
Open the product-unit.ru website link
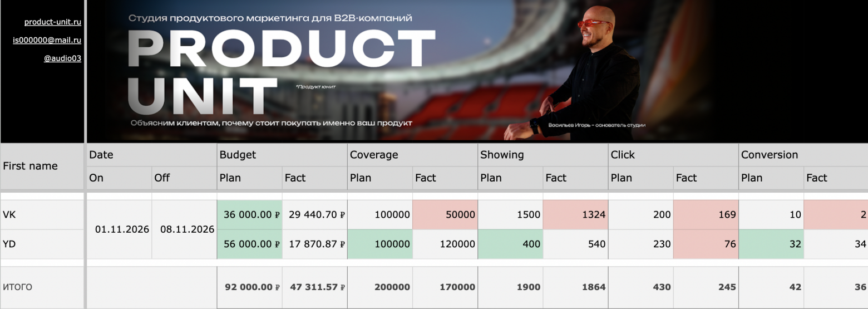pos(53,22)
